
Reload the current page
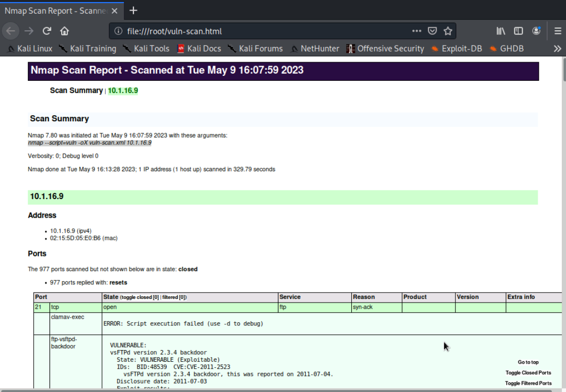coord(47,31)
